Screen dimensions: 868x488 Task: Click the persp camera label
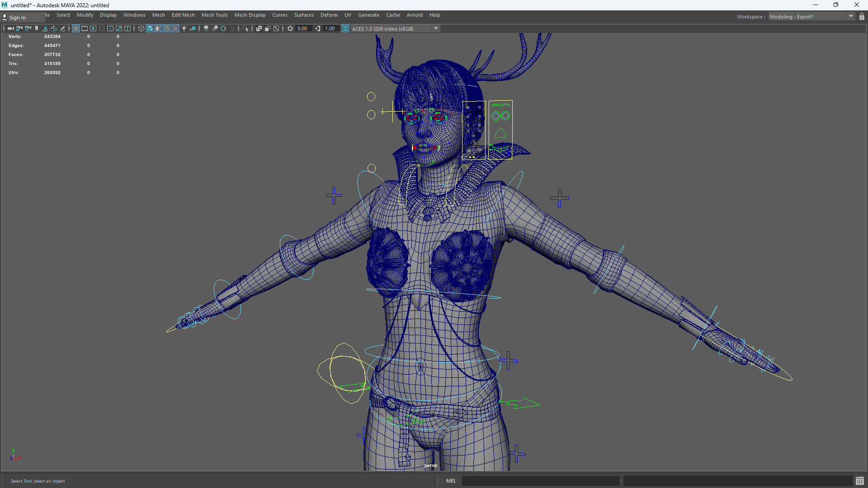pos(431,465)
